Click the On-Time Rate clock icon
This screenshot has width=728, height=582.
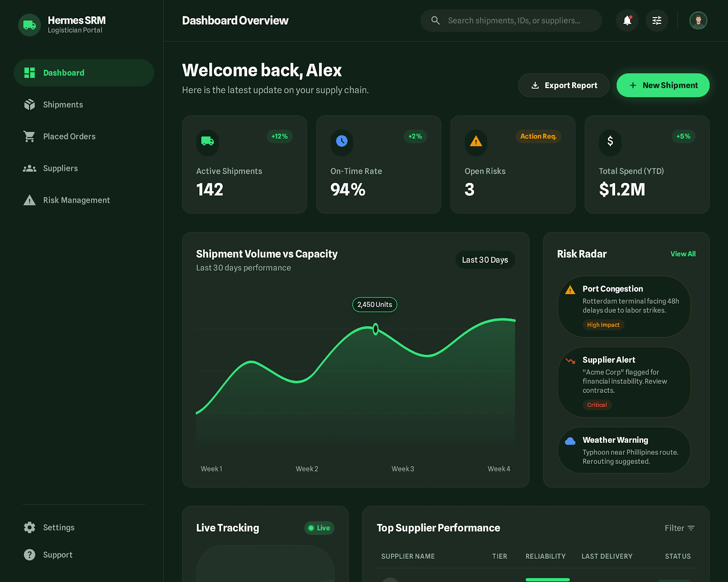[342, 141]
